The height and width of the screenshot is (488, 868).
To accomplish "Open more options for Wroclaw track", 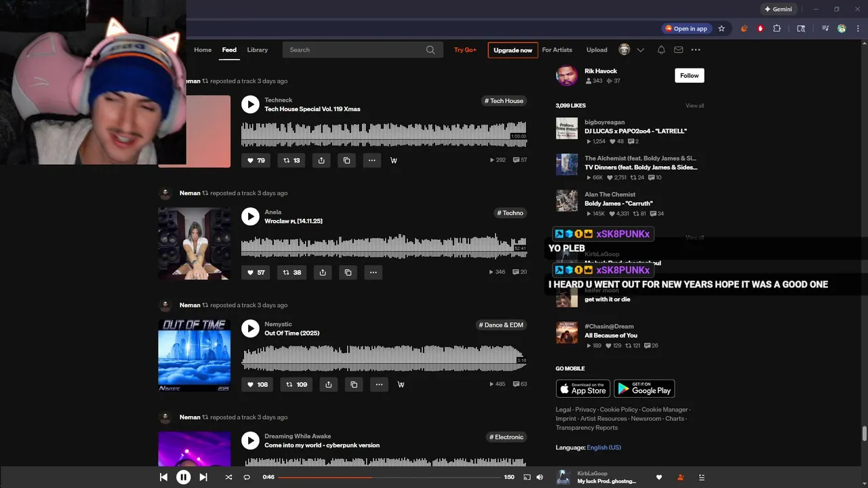I will click(x=373, y=272).
